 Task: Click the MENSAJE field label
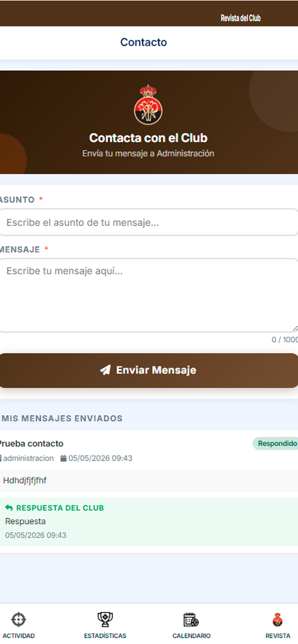click(20, 249)
